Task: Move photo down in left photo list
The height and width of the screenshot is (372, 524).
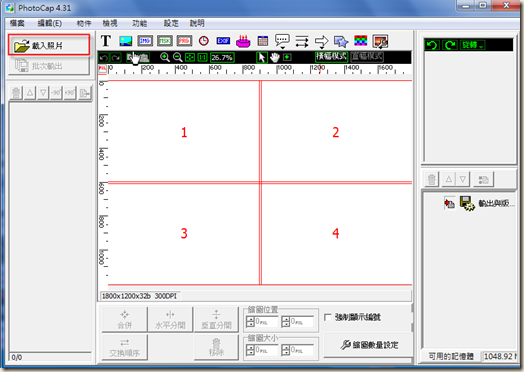Action: 43,93
